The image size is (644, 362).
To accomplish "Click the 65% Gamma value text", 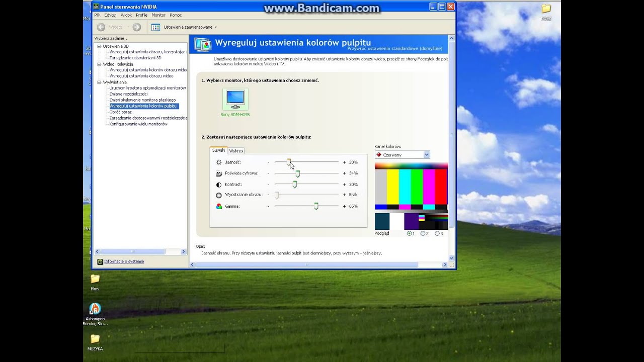I will 353,206.
